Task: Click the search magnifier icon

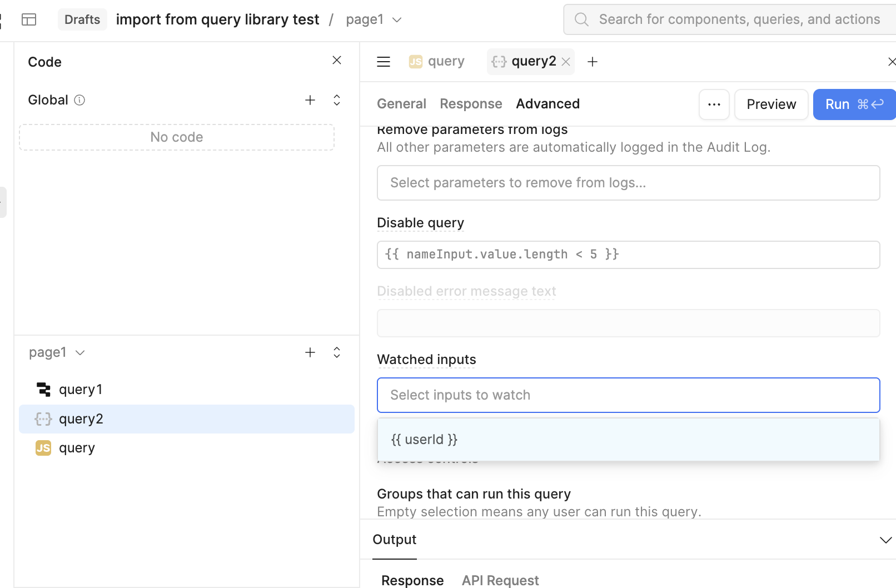Action: point(581,19)
